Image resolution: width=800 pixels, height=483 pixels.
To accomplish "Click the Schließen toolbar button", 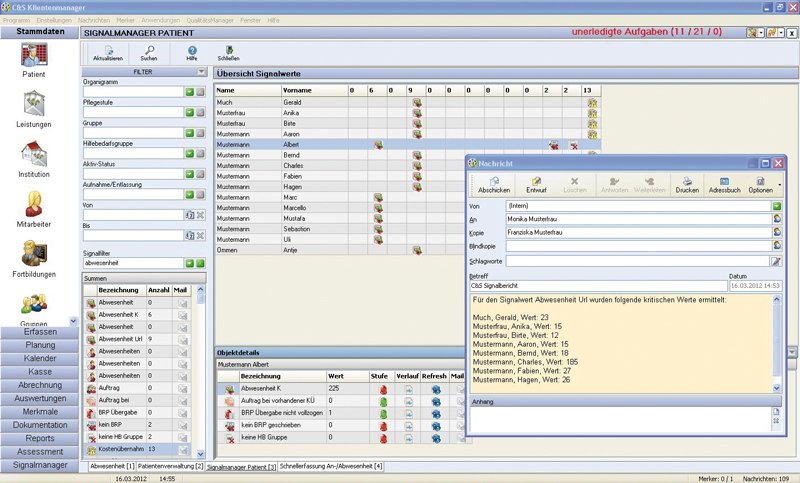I will tap(229, 53).
